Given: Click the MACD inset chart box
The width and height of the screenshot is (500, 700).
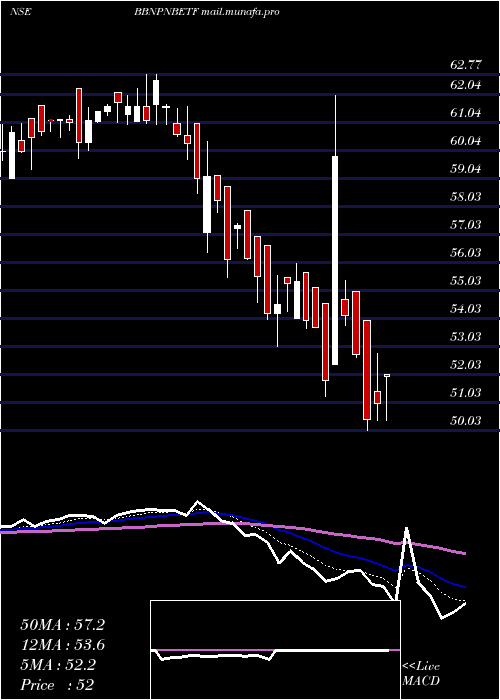Looking at the screenshot, I should pyautogui.click(x=275, y=650).
